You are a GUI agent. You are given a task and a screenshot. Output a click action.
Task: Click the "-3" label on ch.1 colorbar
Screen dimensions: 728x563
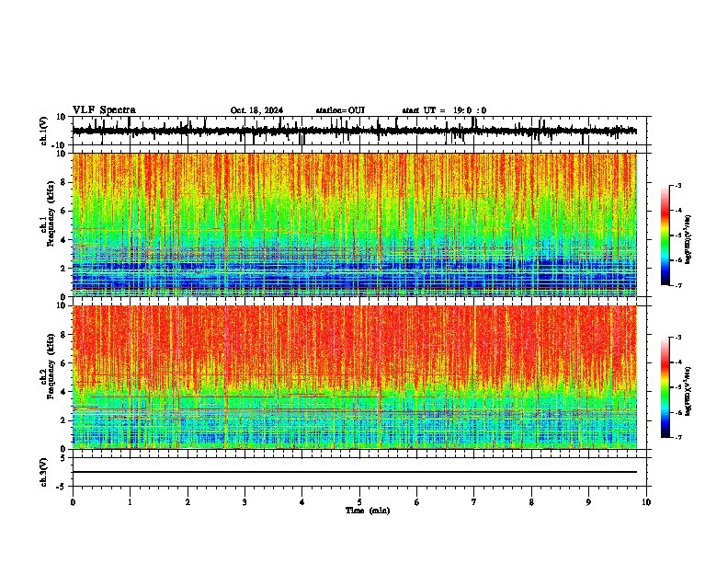pos(678,185)
